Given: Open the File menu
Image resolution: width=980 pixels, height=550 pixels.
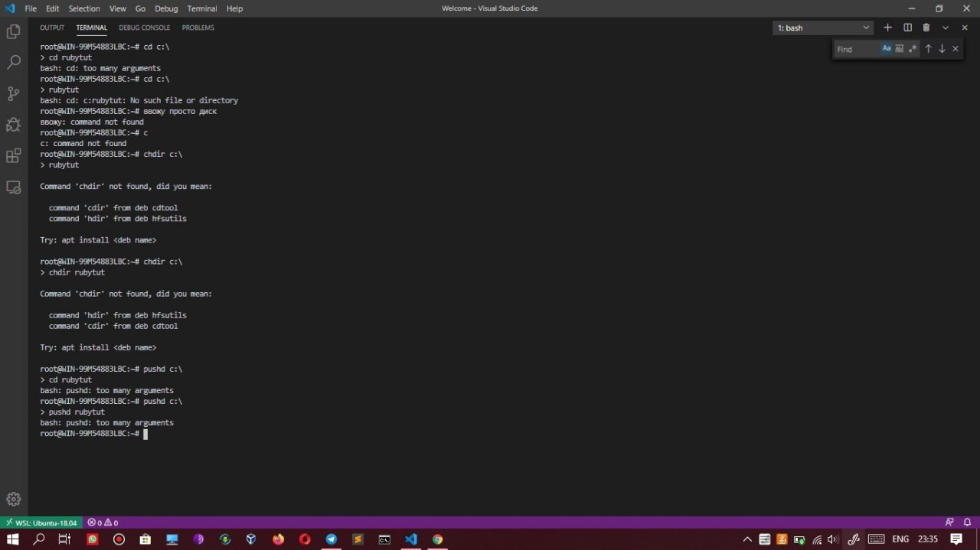Looking at the screenshot, I should tap(31, 8).
